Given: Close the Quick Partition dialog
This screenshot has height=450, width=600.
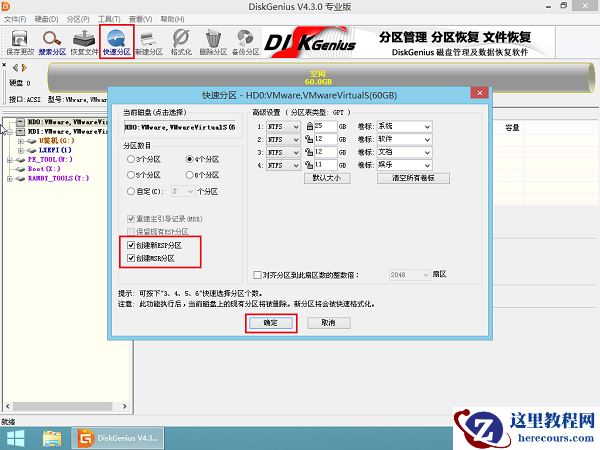Looking at the screenshot, I should [x=479, y=93].
